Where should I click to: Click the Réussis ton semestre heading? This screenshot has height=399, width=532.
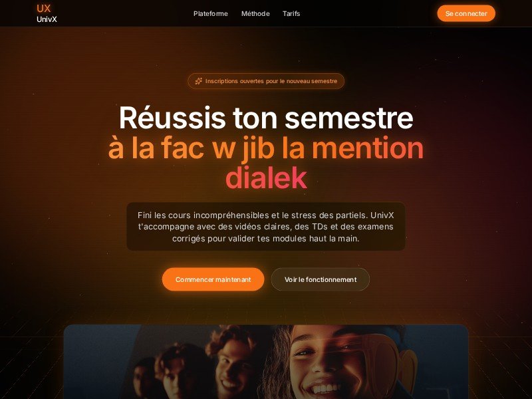click(x=266, y=118)
